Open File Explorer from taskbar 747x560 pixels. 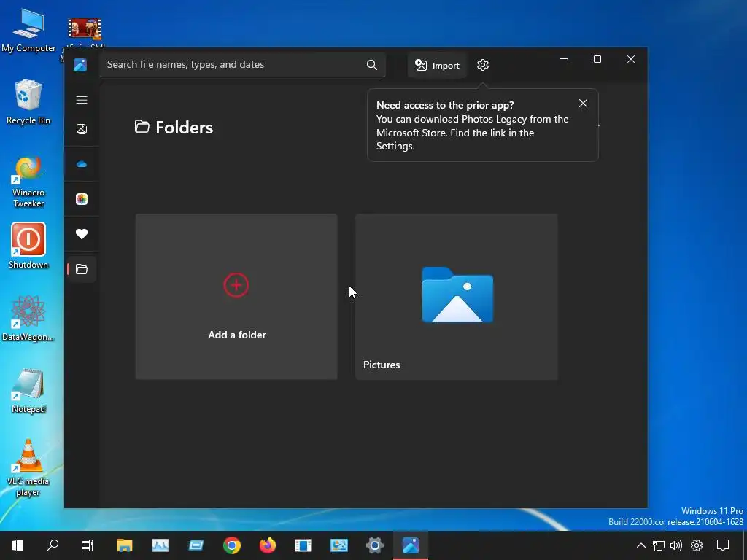pyautogui.click(x=124, y=545)
